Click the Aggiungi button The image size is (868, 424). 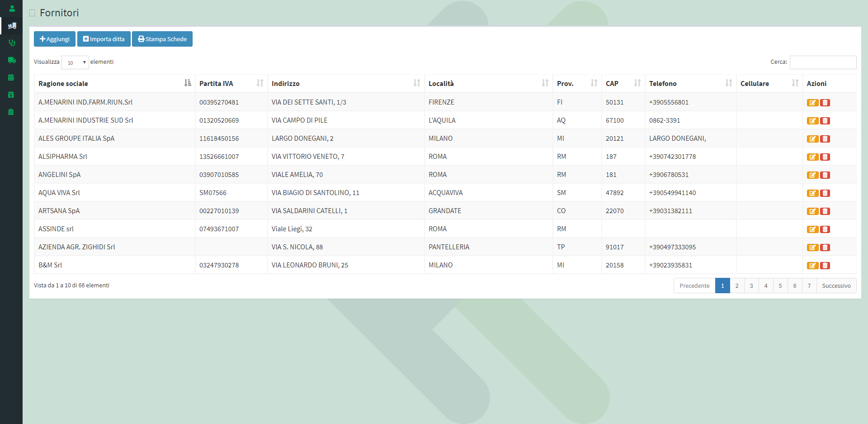[x=55, y=39]
